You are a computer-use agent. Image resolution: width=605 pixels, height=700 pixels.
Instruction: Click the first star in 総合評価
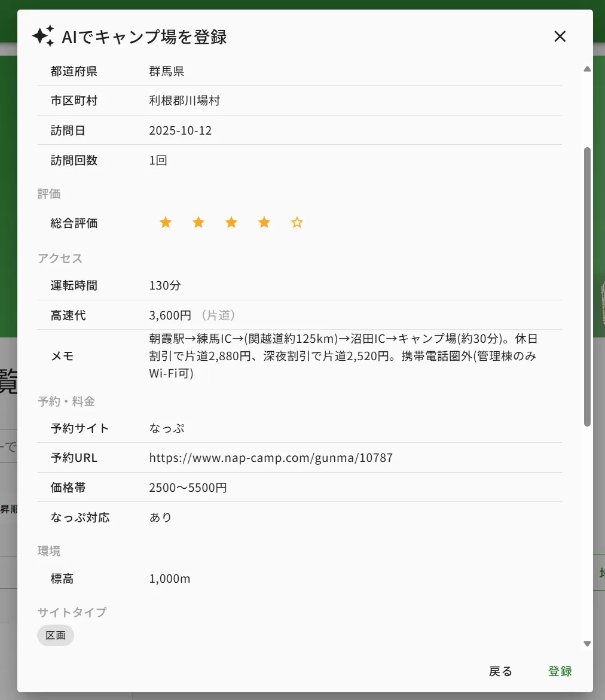tap(166, 222)
